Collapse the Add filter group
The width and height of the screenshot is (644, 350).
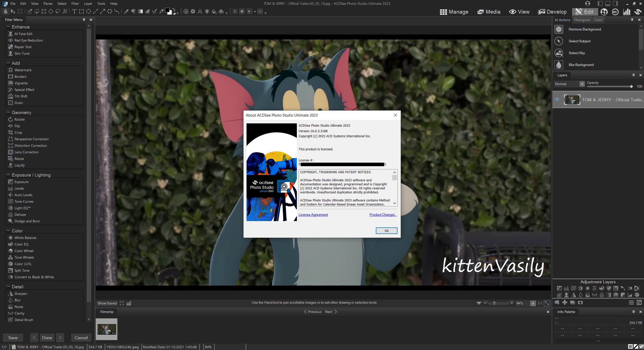coord(8,63)
